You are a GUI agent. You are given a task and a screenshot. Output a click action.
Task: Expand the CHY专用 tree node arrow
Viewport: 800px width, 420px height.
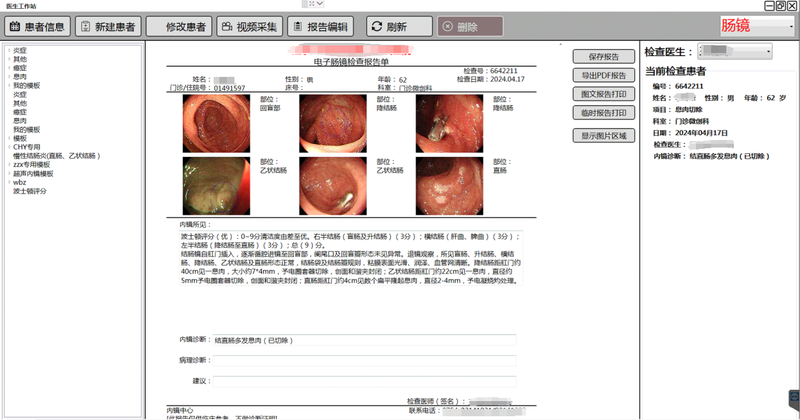point(9,147)
